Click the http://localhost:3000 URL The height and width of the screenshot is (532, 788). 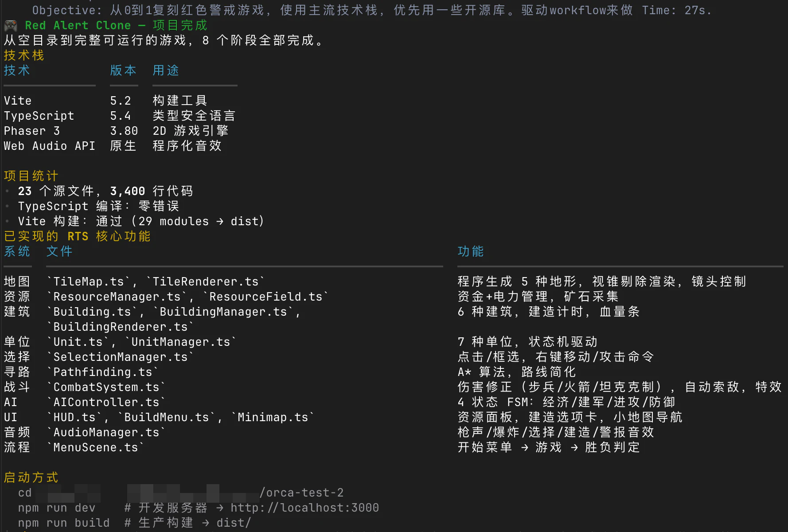point(305,508)
